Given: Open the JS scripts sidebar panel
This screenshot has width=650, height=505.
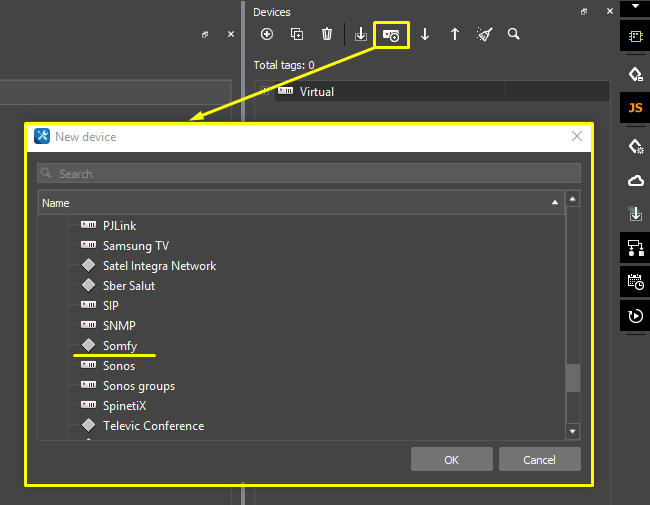Looking at the screenshot, I should [x=635, y=108].
